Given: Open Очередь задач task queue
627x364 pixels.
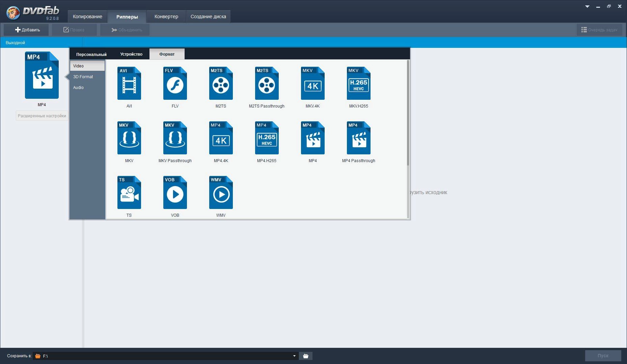Looking at the screenshot, I should (x=599, y=30).
